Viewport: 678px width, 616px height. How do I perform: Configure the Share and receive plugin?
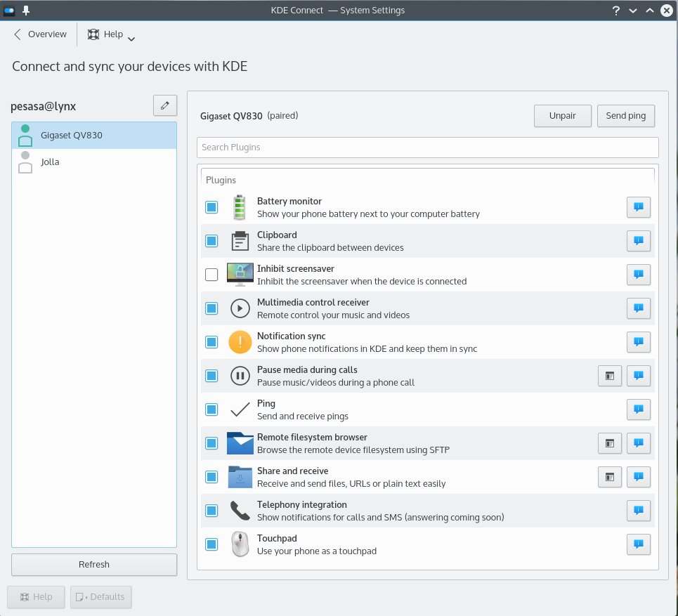[610, 477]
